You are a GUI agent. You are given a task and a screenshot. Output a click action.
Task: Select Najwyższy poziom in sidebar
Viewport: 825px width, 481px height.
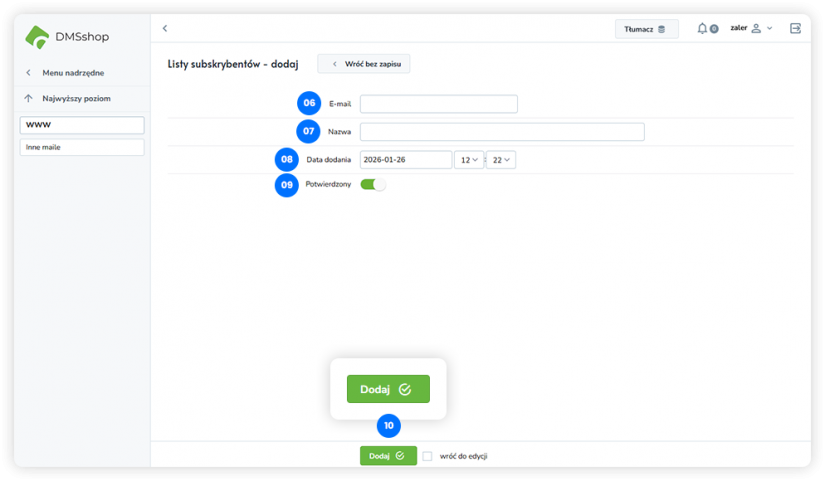coord(75,99)
